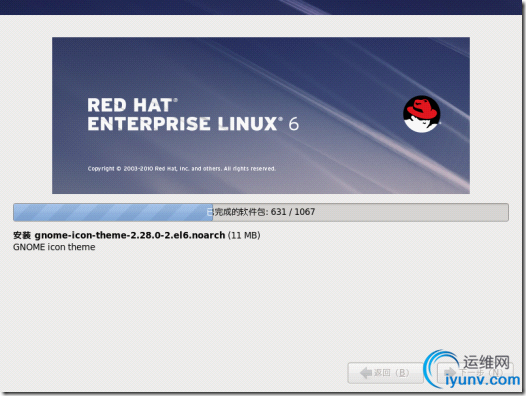Click the unfilled gray part of progress bar

(x=361, y=212)
